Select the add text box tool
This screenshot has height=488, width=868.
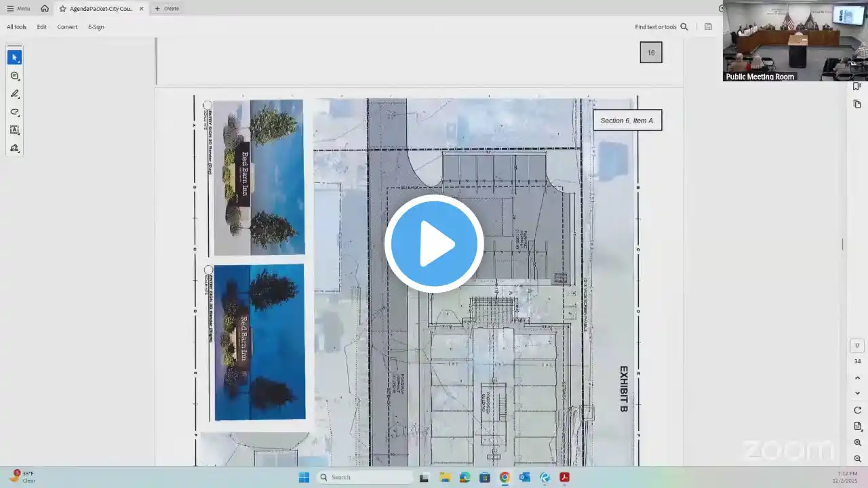click(14, 130)
